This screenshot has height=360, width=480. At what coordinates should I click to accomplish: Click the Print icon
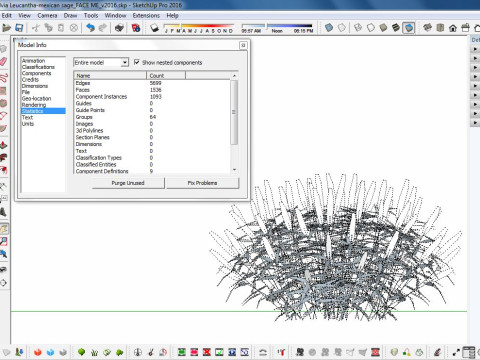coord(119,28)
